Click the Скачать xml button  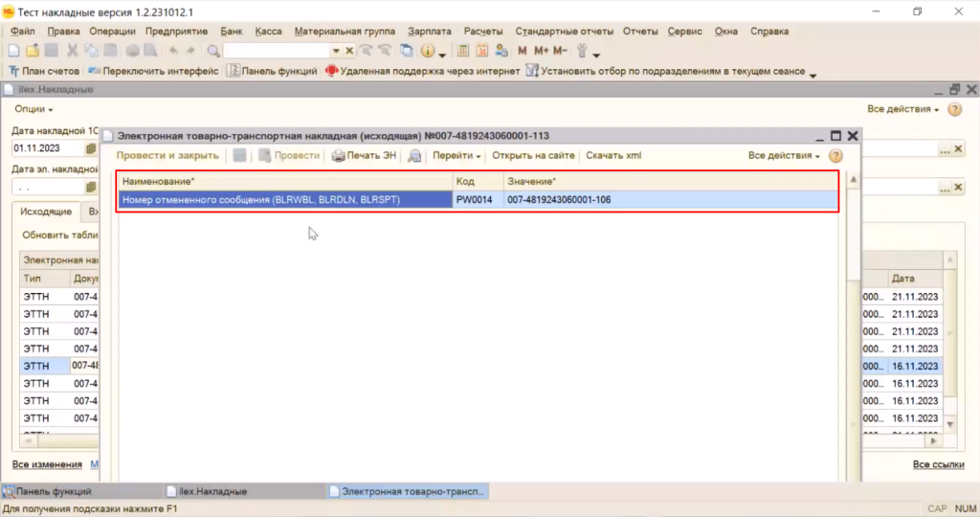coord(613,155)
